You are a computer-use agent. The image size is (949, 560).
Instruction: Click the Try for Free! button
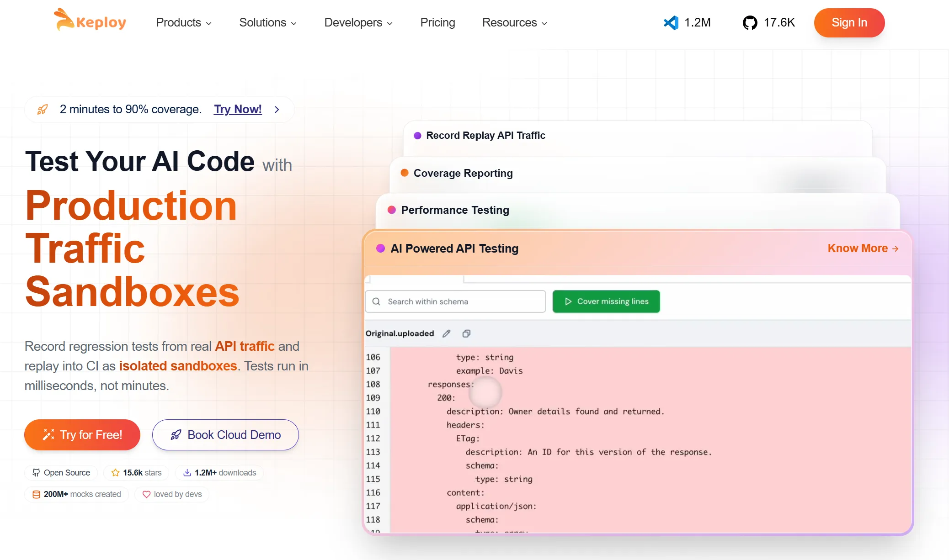[x=82, y=435]
